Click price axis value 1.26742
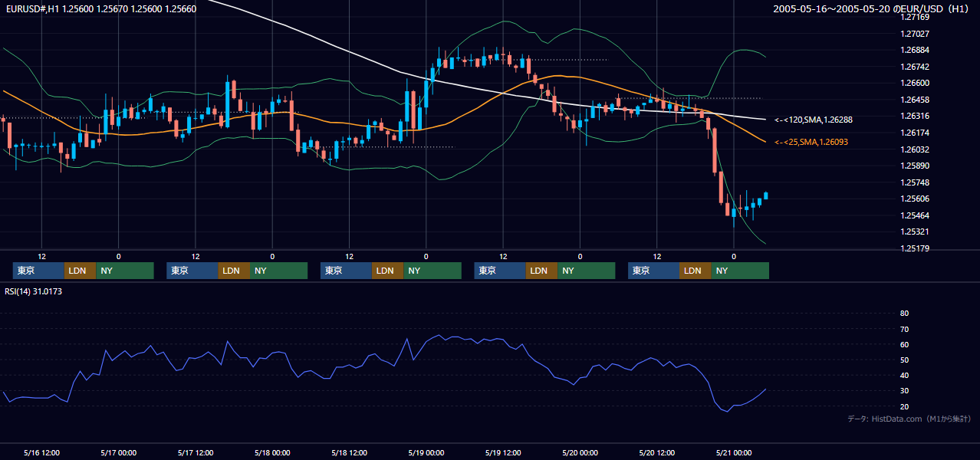 pyautogui.click(x=915, y=67)
